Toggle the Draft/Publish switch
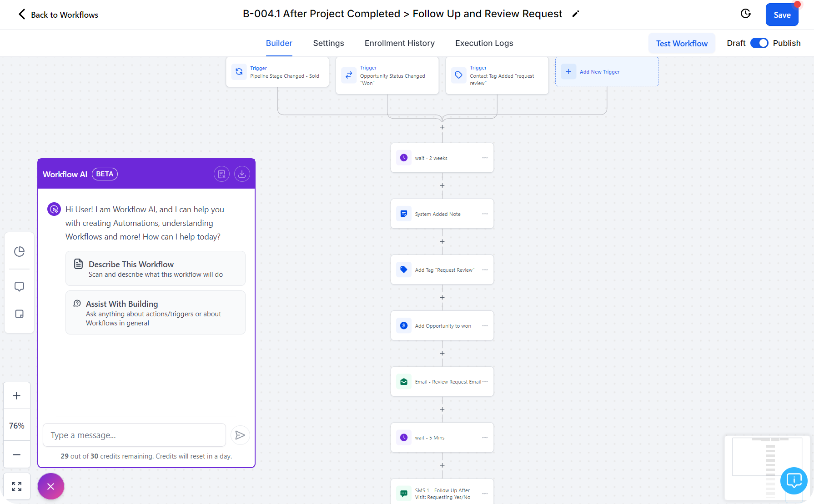 (759, 43)
